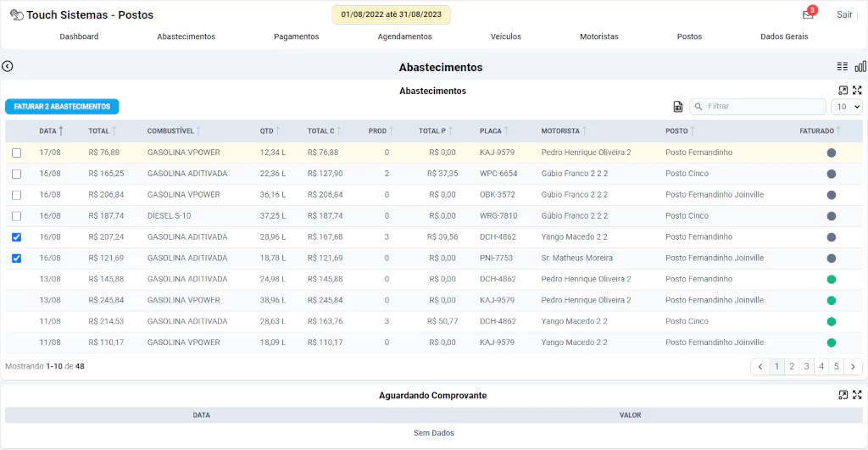This screenshot has width=868, height=450.
Task: Open the Pagamentos menu
Action: [296, 36]
